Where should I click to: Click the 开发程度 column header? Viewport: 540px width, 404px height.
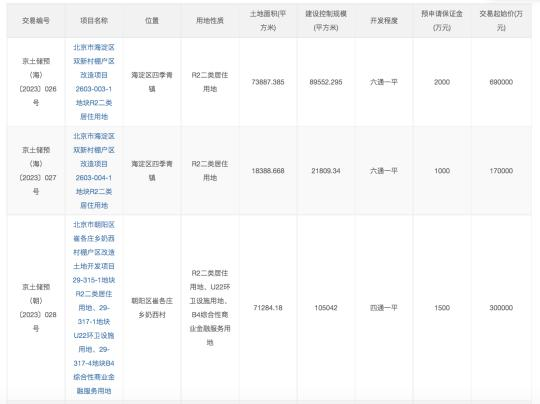click(x=384, y=21)
